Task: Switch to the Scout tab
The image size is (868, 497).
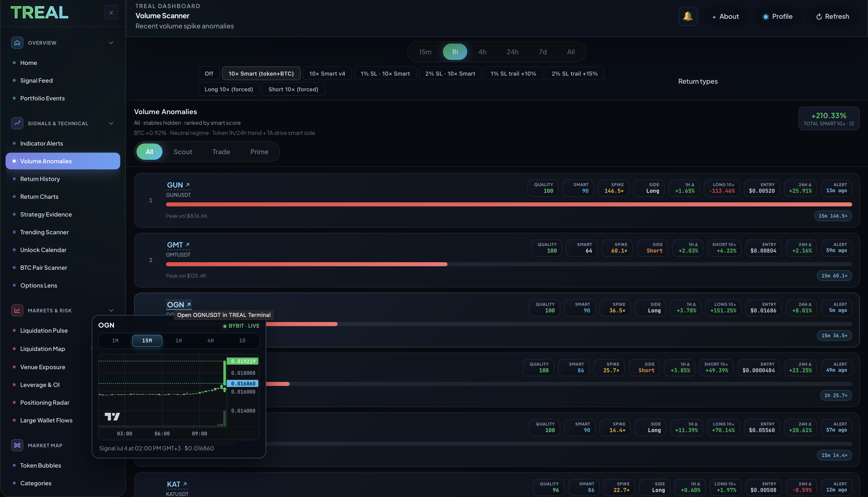Action: (183, 152)
